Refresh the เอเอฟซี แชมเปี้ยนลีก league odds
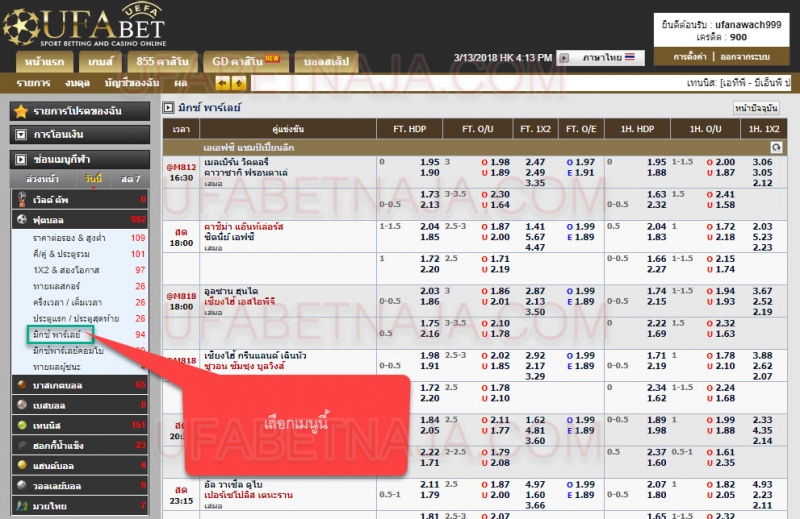 click(776, 147)
